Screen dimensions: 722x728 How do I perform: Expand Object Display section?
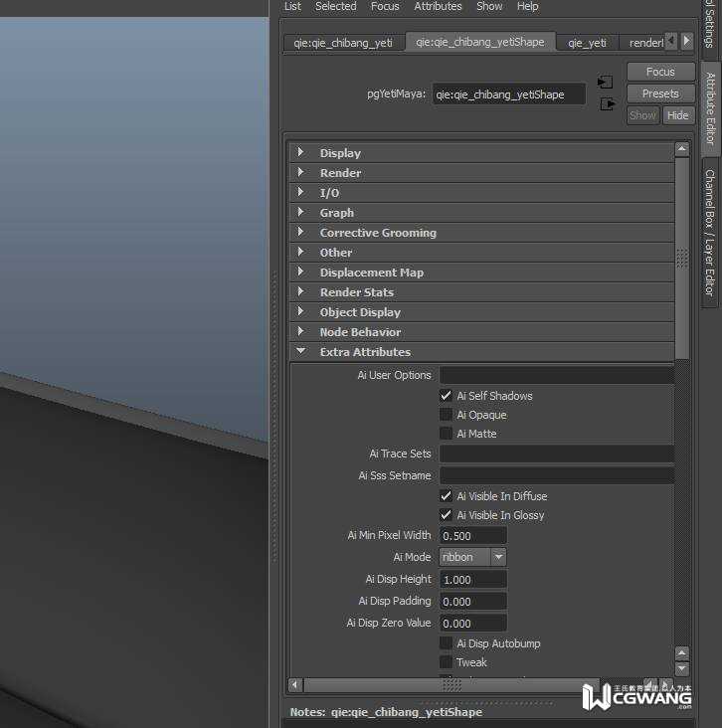tap(482, 312)
